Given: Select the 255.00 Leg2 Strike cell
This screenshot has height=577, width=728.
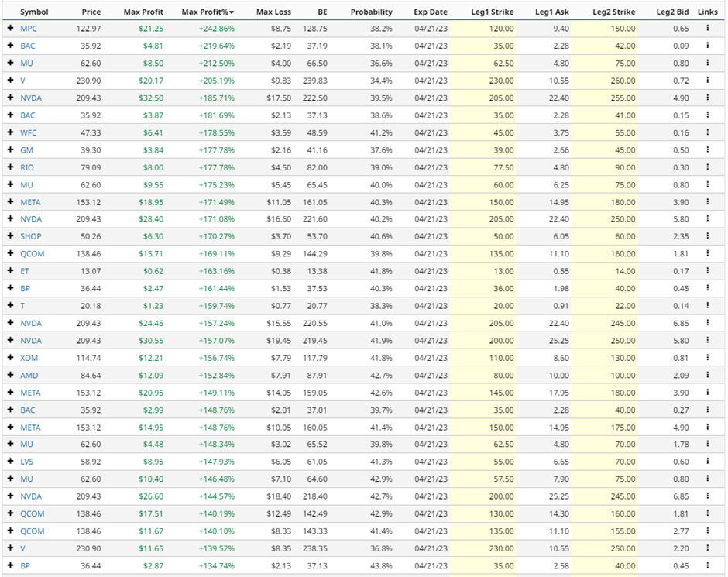Looking at the screenshot, I should tap(623, 98).
